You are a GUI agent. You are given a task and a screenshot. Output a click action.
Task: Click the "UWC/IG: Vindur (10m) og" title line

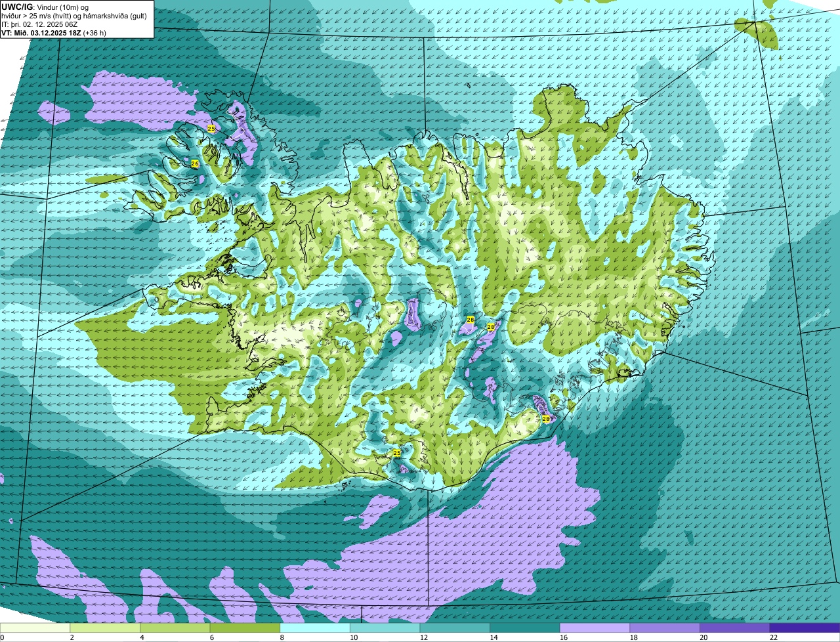45,7
